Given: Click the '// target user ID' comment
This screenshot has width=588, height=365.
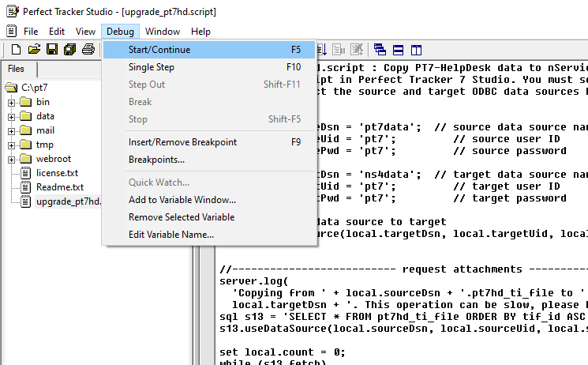Looking at the screenshot, I should click(x=507, y=186).
